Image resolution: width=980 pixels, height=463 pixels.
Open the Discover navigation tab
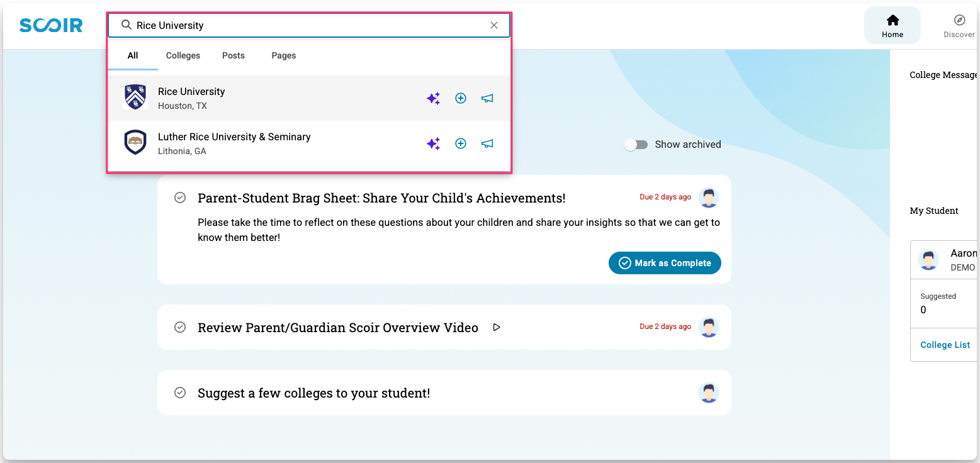959,25
